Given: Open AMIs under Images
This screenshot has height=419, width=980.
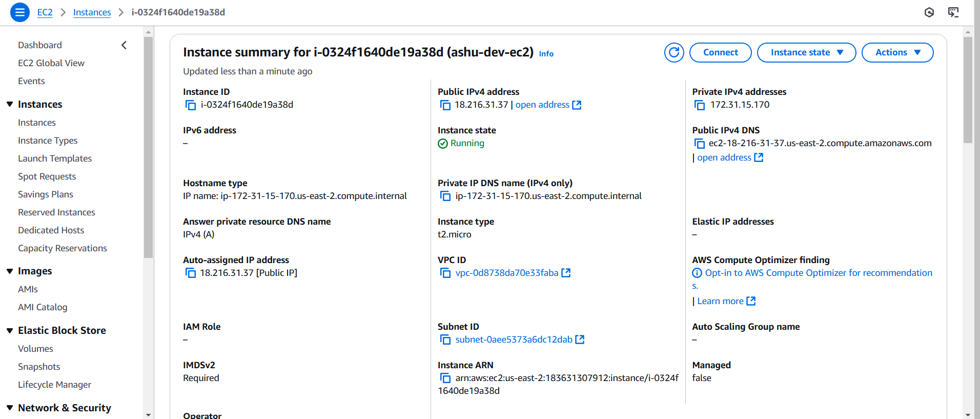Looking at the screenshot, I should point(28,289).
